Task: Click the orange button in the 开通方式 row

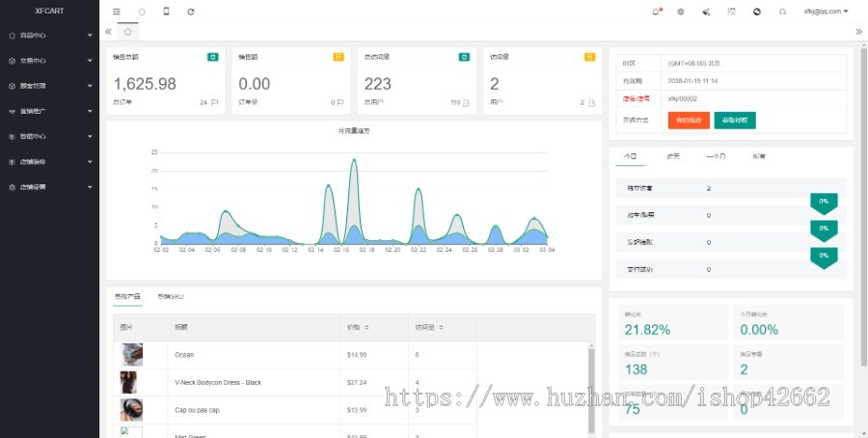Action: (x=689, y=121)
